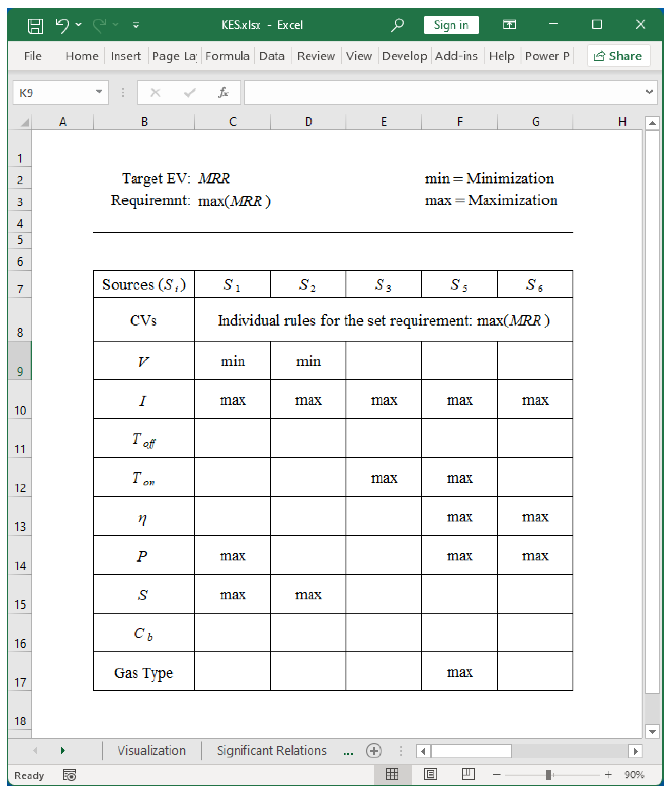Switch to Significant Relations sheet tab

tap(271, 750)
